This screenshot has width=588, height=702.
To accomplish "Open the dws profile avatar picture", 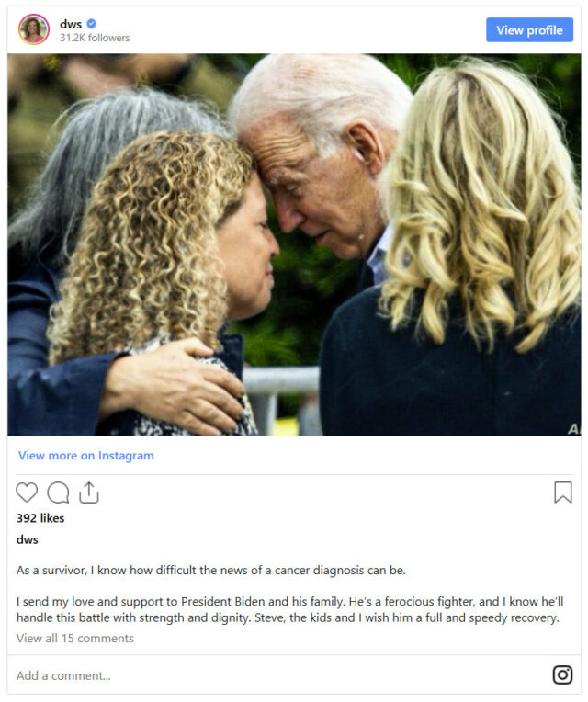I will [34, 29].
